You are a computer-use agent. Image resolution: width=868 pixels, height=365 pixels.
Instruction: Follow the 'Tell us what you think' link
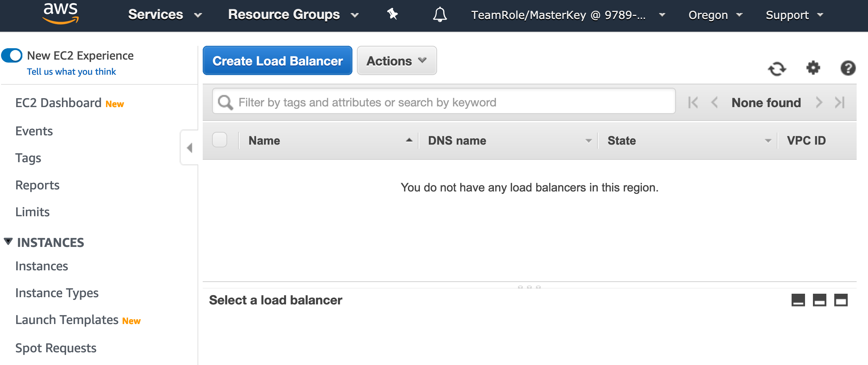[x=71, y=72]
